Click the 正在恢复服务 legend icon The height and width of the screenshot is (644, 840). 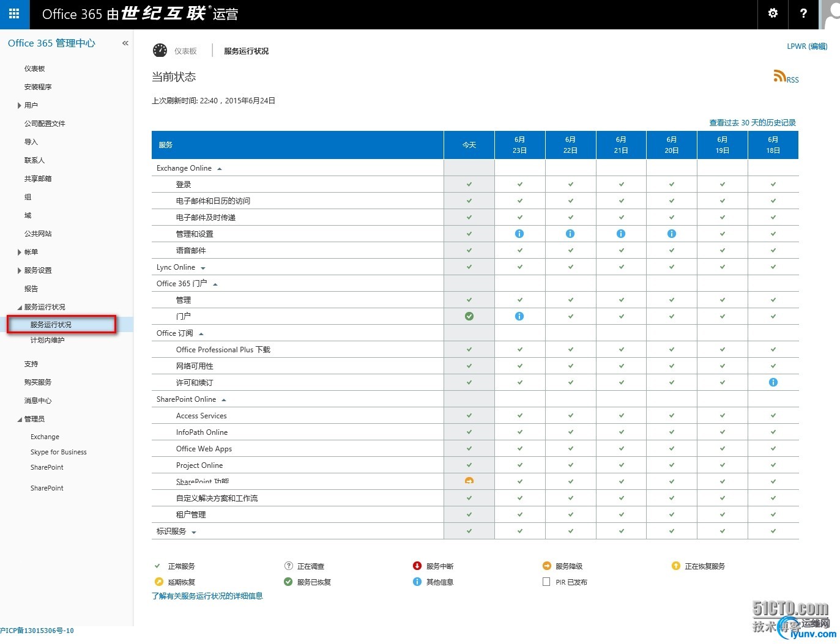pyautogui.click(x=676, y=566)
